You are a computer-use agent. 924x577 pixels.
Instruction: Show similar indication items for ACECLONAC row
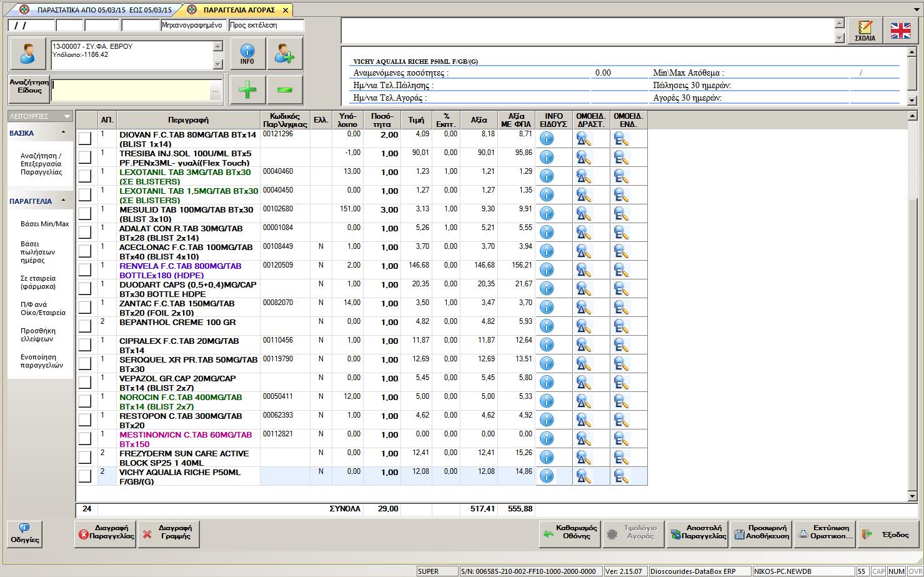pyautogui.click(x=621, y=251)
